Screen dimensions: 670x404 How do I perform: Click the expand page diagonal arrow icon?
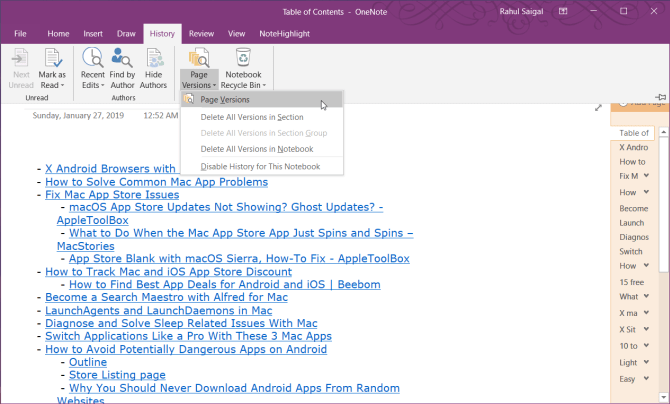pyautogui.click(x=598, y=108)
